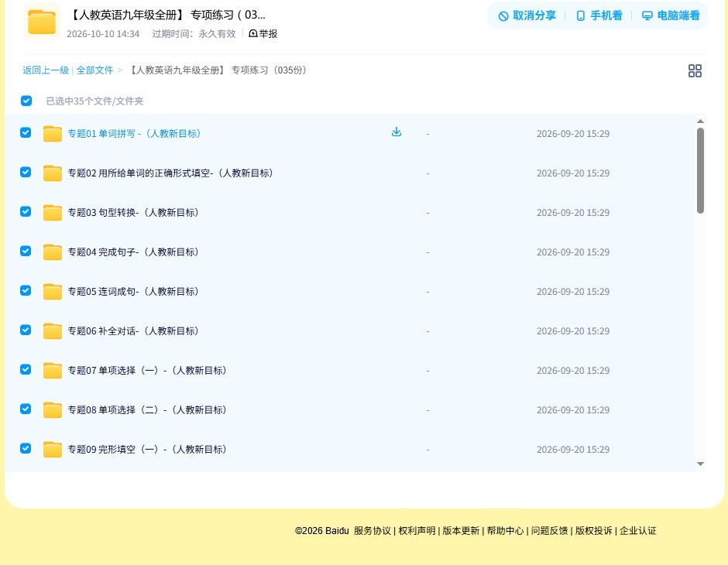Screen dimensions: 728x565
Task: Open 服务协议 footer link
Action: (373, 531)
